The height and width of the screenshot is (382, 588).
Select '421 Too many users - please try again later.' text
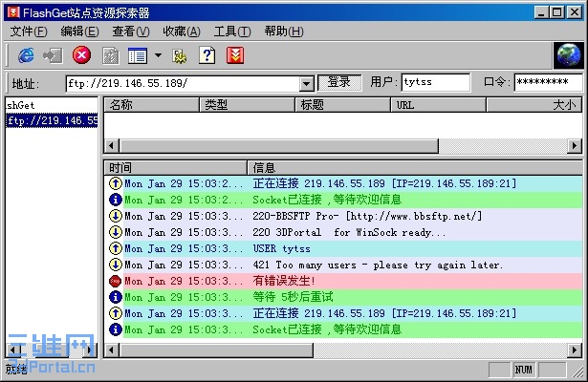click(x=378, y=265)
